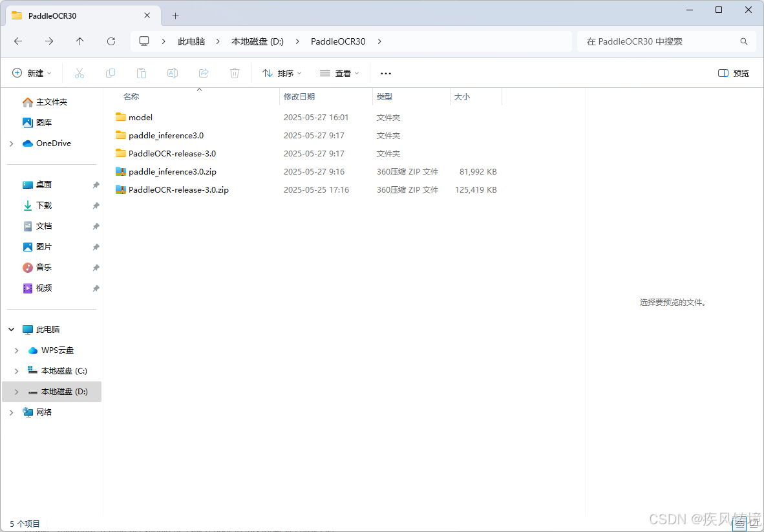
Task: Click the Forward navigation arrow
Action: pos(49,41)
